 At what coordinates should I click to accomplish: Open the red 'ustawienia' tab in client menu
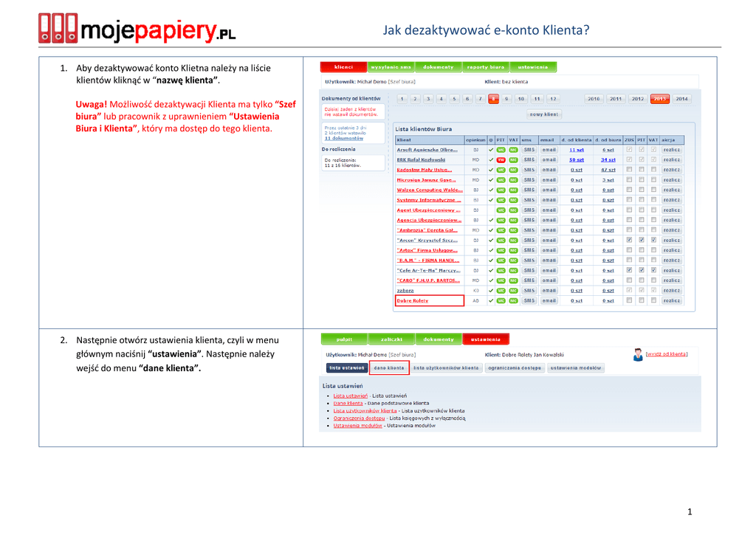(x=486, y=339)
